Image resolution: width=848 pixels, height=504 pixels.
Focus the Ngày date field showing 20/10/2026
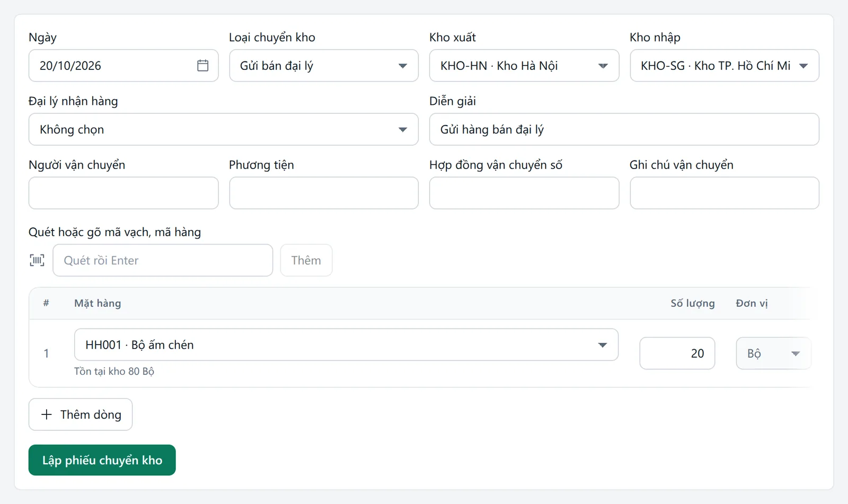pyautogui.click(x=123, y=66)
